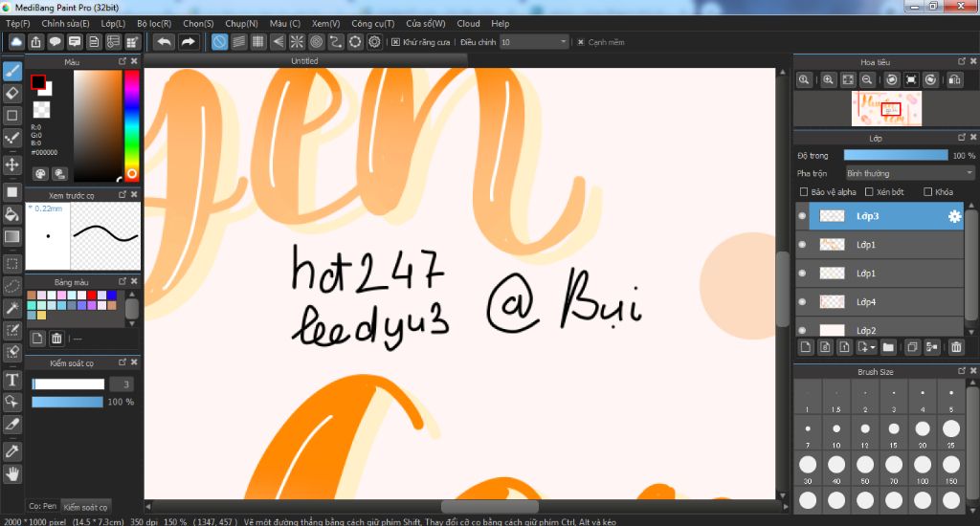Image resolution: width=980 pixels, height=526 pixels.
Task: Zoom out in the Navigator panel
Action: pos(867,79)
